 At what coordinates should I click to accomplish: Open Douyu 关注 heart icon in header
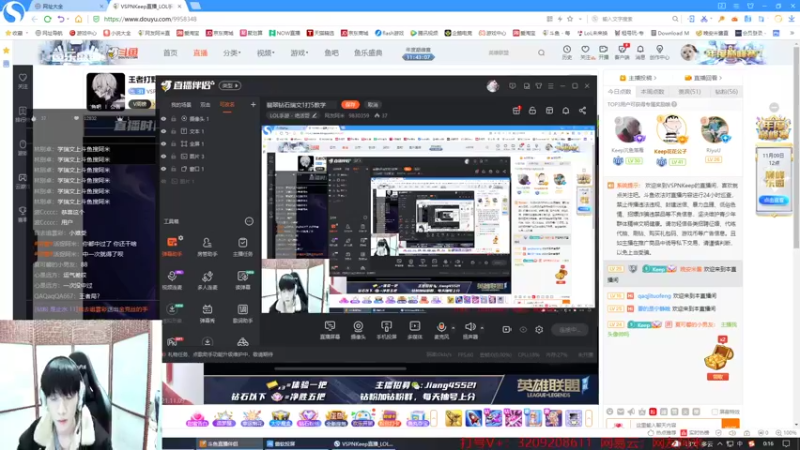tap(585, 52)
